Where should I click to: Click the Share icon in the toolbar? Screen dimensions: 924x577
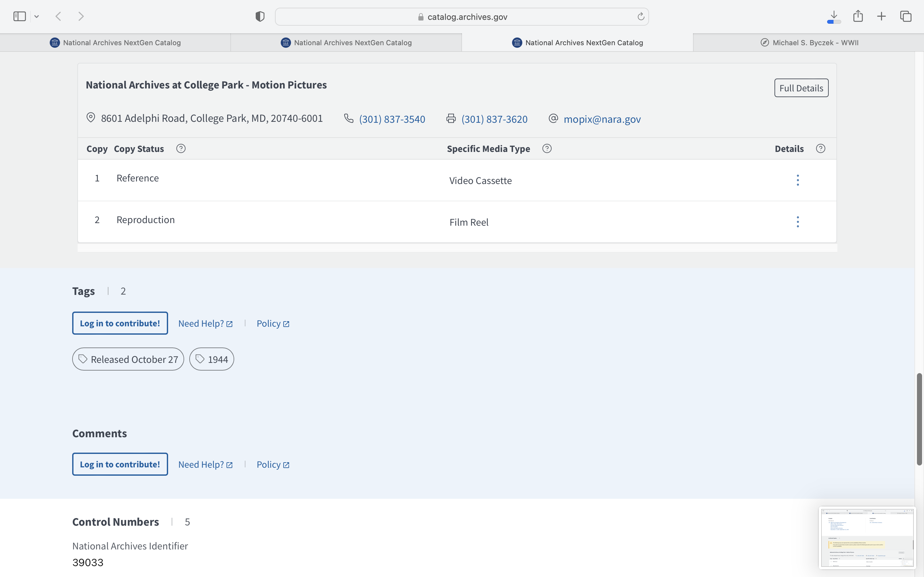point(858,16)
